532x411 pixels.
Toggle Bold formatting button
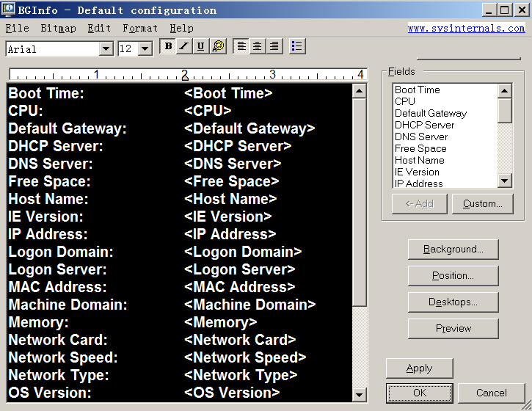point(168,46)
